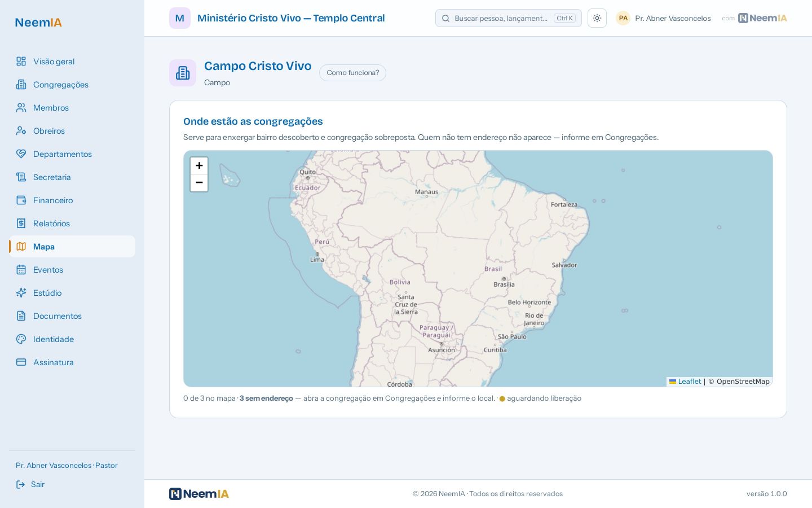The height and width of the screenshot is (508, 812).
Task: Click the Secretaria scroll icon
Action: [x=21, y=177]
